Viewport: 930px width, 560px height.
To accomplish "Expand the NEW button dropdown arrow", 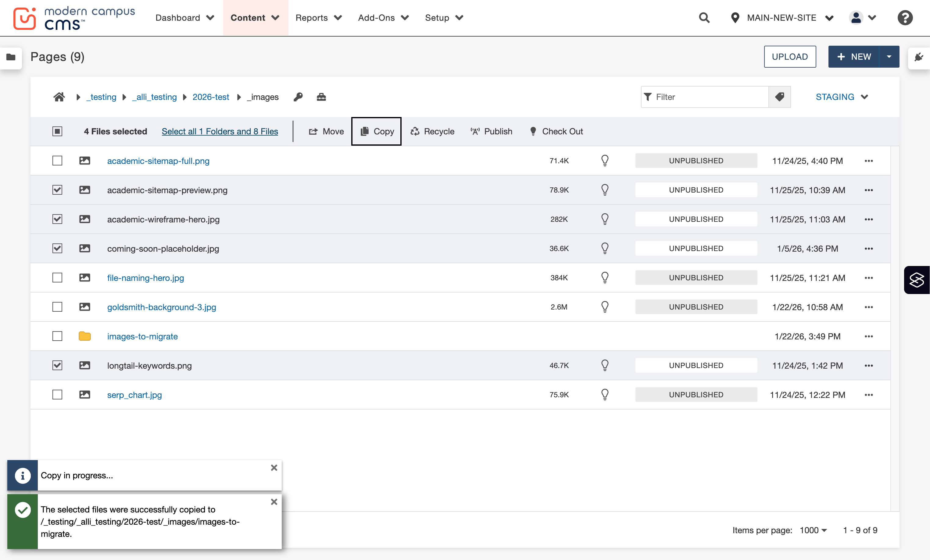I will click(889, 57).
